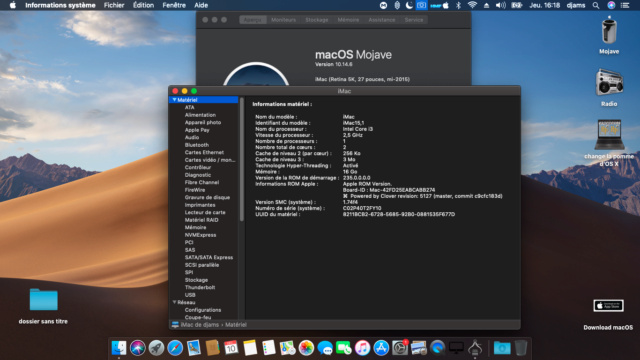Select ATA in the sidebar

click(x=189, y=107)
